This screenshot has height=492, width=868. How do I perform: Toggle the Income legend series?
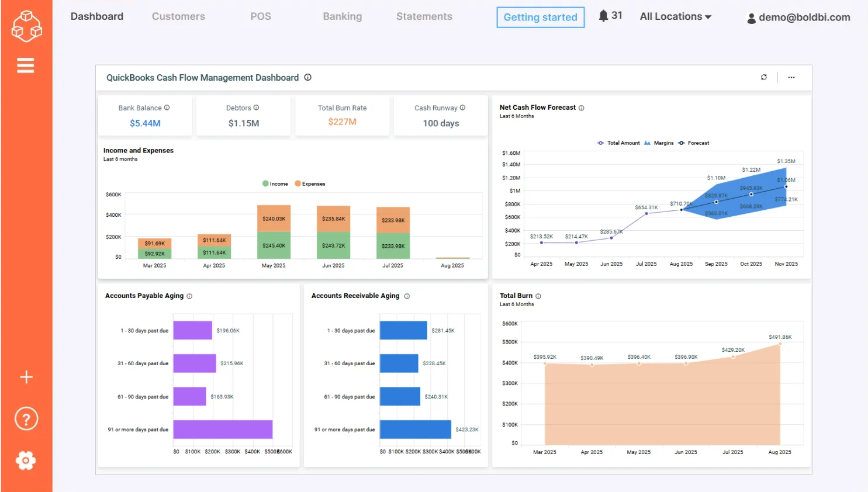[x=275, y=183]
